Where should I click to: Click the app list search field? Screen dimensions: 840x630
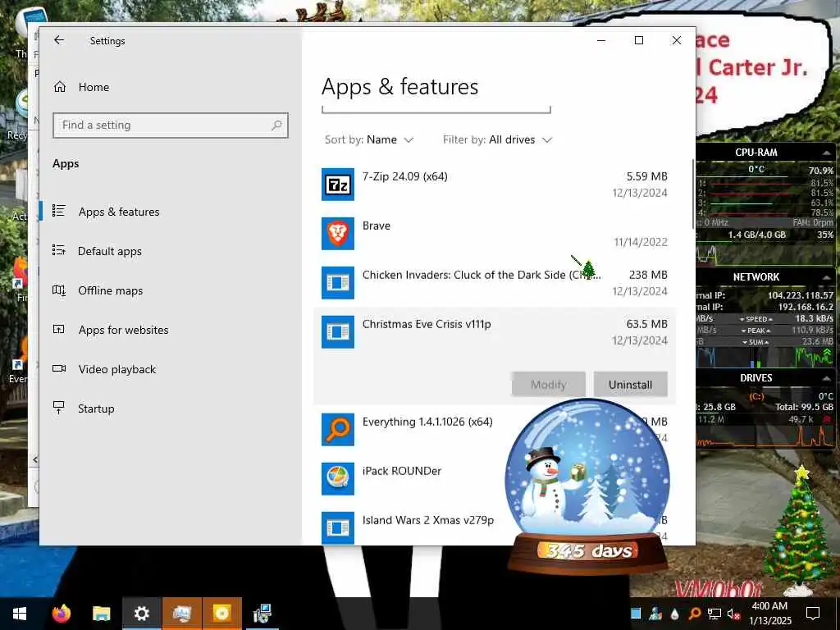(x=436, y=109)
